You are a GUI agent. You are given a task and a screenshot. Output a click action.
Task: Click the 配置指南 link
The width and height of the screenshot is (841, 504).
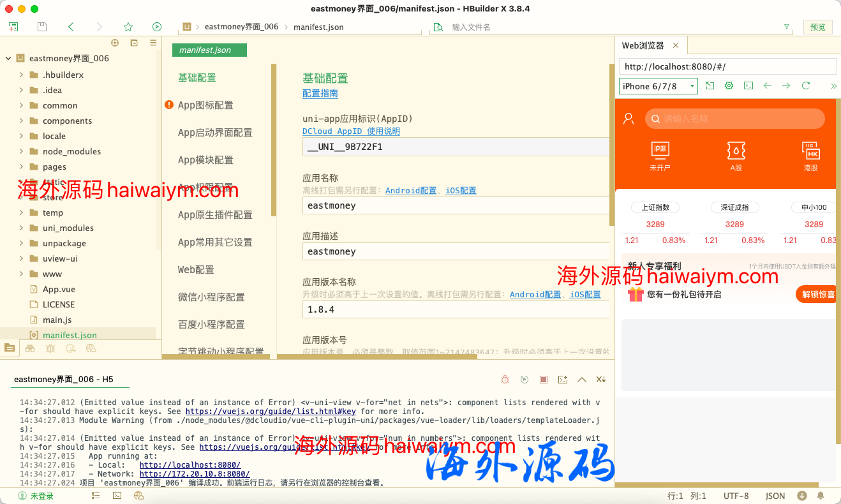pos(320,93)
